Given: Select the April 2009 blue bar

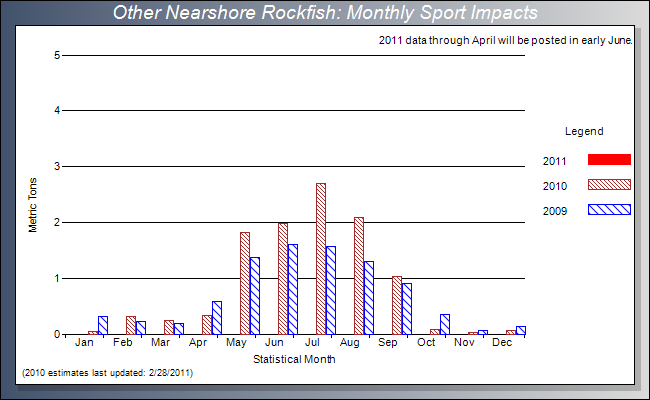Looking at the screenshot, I should [x=217, y=318].
